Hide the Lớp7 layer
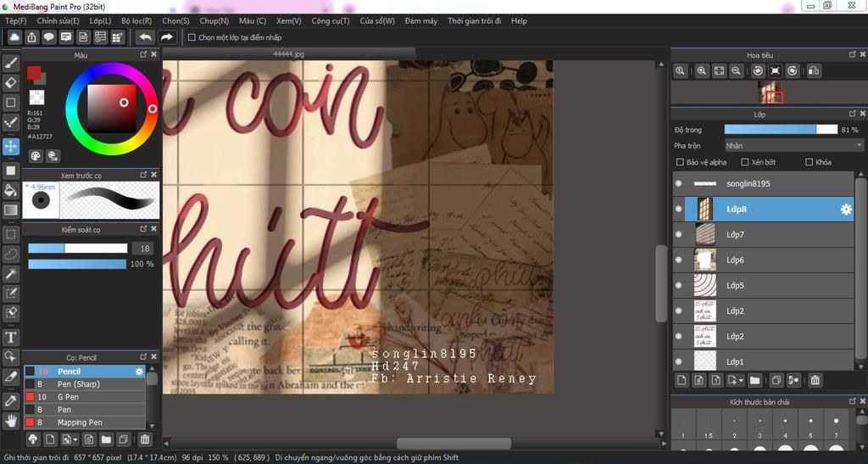Viewport: 868px width, 464px height. pos(679,234)
